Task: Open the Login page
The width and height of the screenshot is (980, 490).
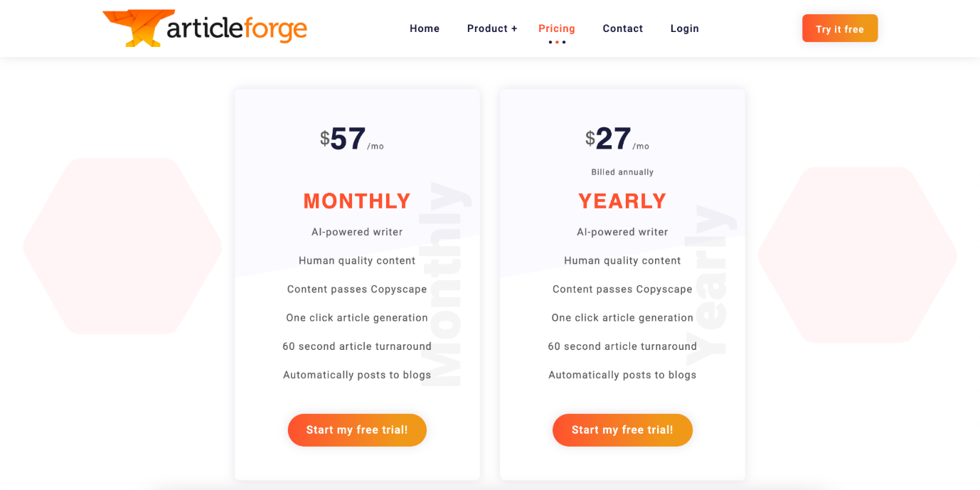Action: (x=684, y=28)
